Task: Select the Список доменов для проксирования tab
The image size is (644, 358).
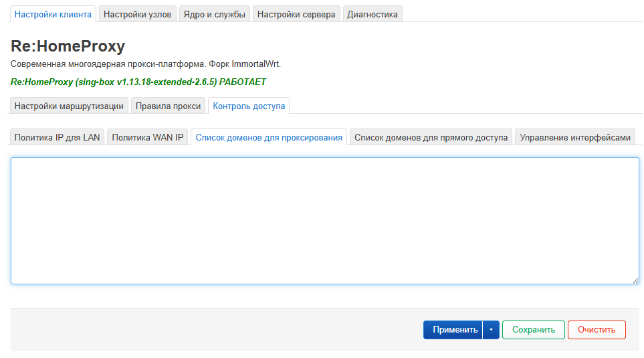Action: pyautogui.click(x=269, y=137)
